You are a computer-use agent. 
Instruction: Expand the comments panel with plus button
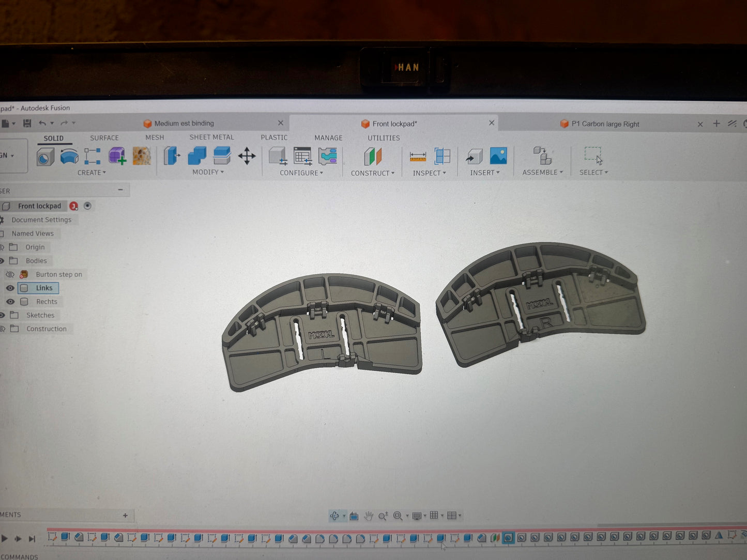pyautogui.click(x=125, y=515)
